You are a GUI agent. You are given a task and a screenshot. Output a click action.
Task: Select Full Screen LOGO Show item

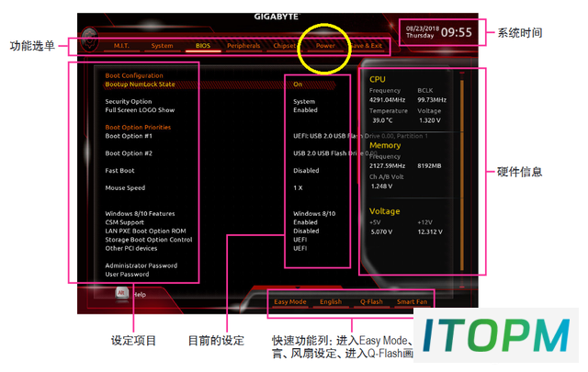click(x=140, y=110)
